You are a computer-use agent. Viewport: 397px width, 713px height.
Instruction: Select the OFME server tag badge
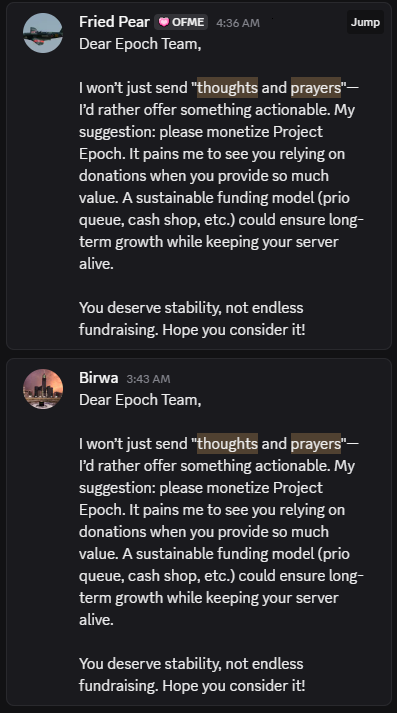click(181, 22)
